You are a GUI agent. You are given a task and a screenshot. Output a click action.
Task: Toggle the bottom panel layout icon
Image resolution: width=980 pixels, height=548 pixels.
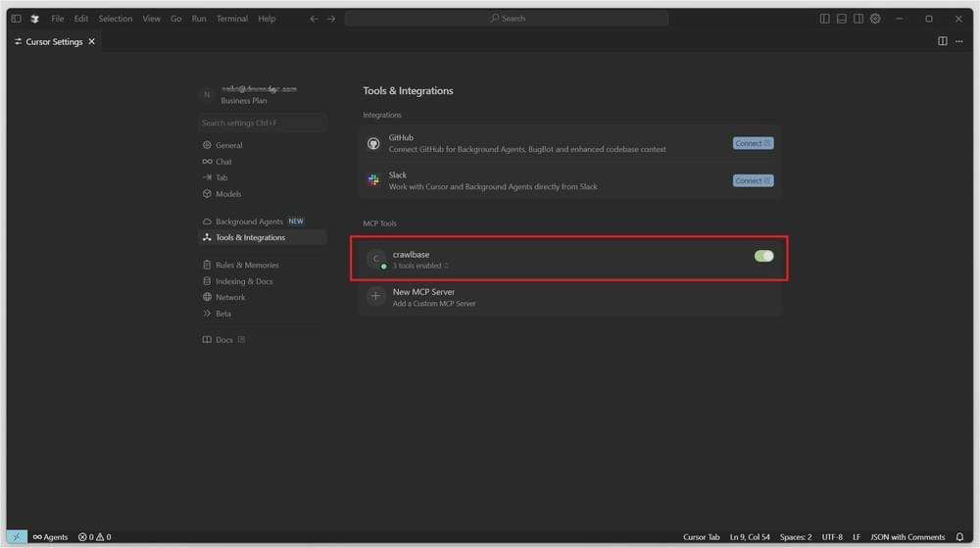pos(841,19)
